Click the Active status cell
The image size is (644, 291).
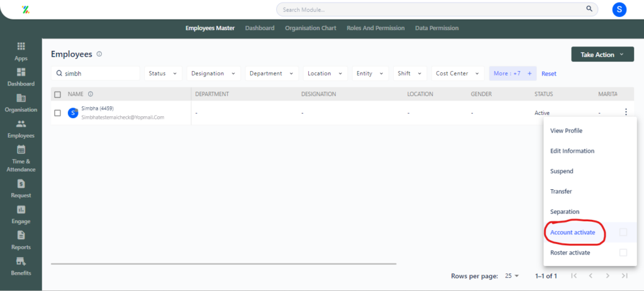click(541, 113)
